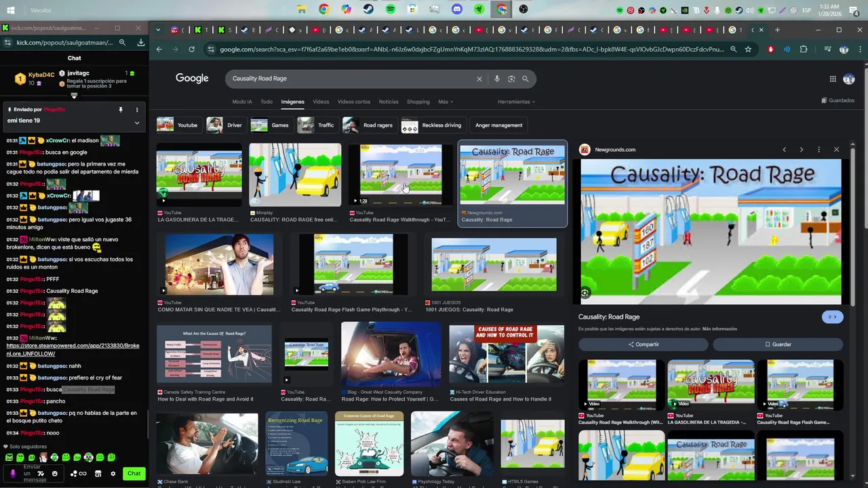The image size is (868, 488).
Task: Click the Guardar save button
Action: point(778,344)
